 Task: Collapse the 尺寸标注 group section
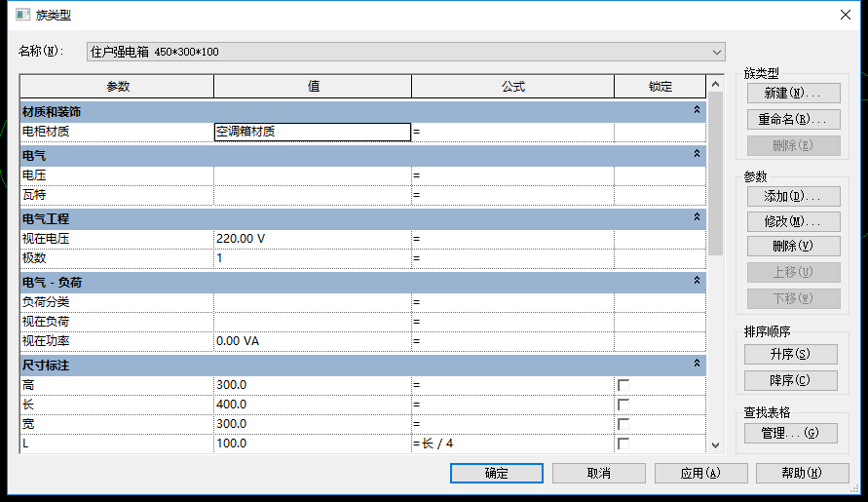point(697,363)
